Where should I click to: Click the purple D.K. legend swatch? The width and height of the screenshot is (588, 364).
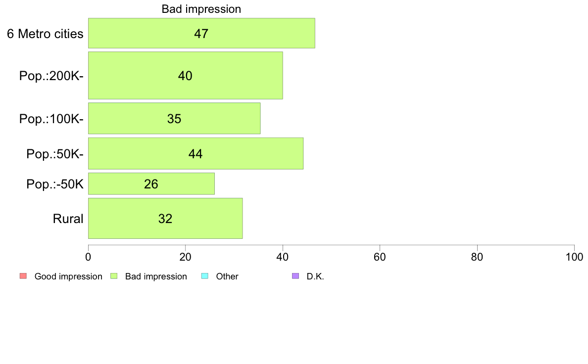click(295, 276)
